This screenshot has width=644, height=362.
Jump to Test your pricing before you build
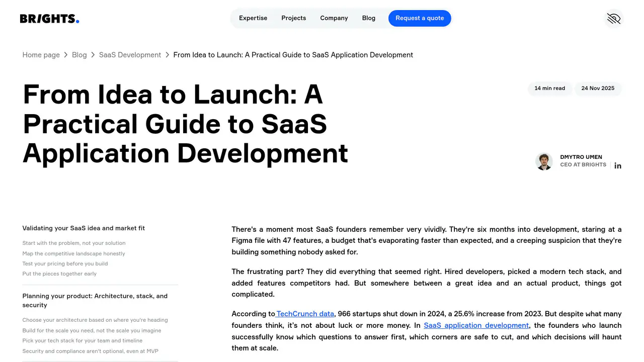[x=65, y=264]
